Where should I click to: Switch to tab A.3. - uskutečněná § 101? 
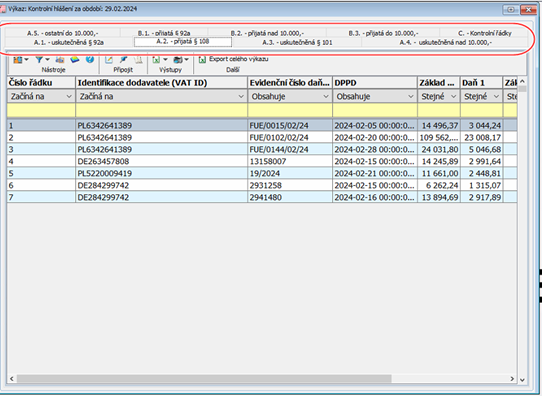[297, 42]
